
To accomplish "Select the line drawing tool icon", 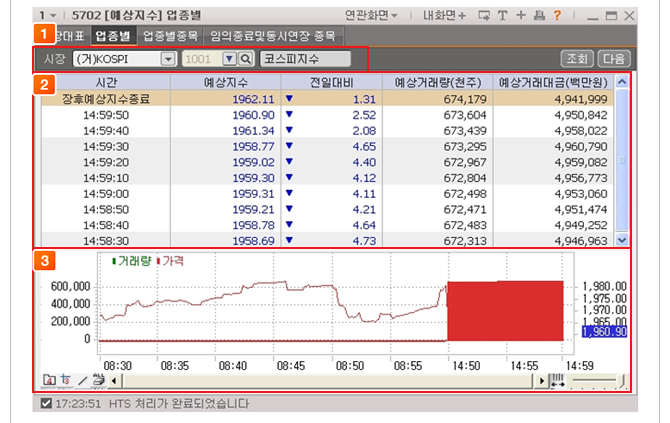I will pos(82,380).
